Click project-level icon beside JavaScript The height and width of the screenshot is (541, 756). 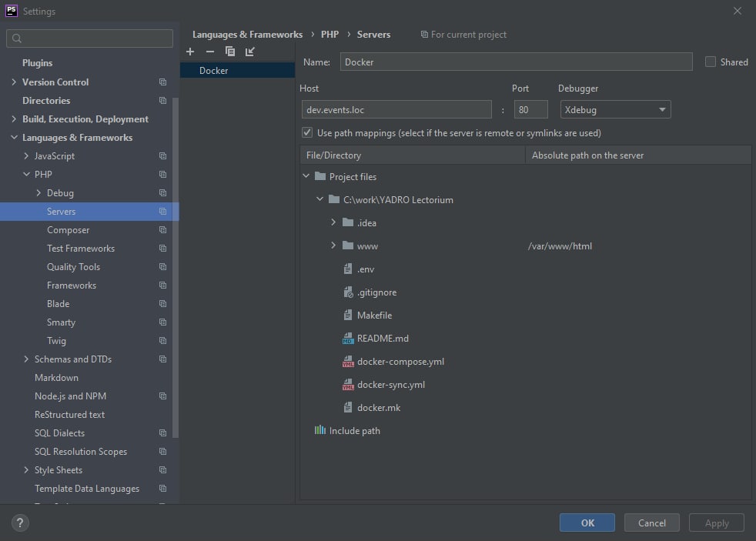[x=163, y=156]
